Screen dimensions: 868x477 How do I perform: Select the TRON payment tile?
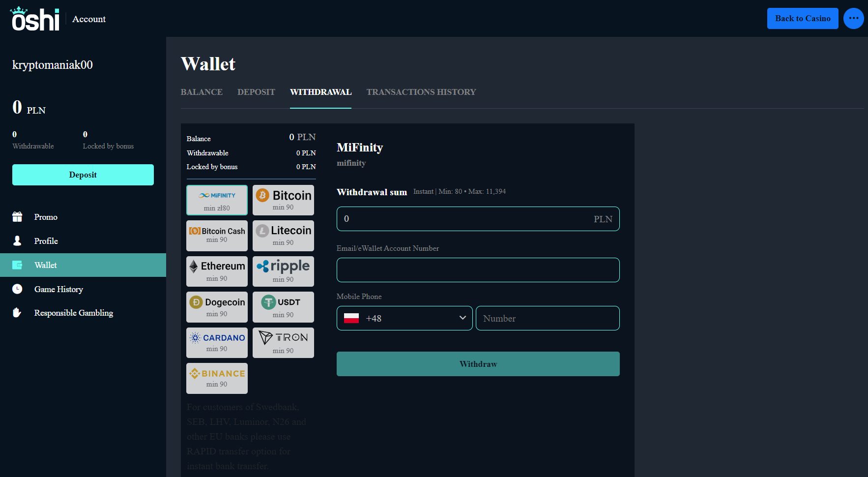283,343
